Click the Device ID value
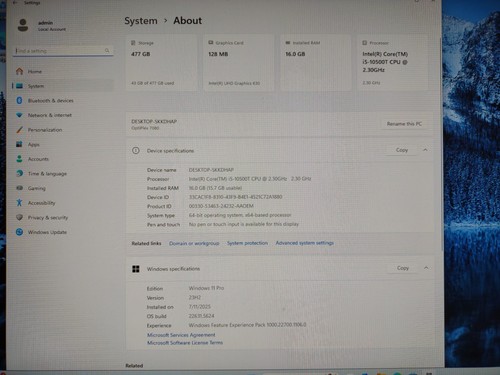The image size is (500, 375). [236, 197]
